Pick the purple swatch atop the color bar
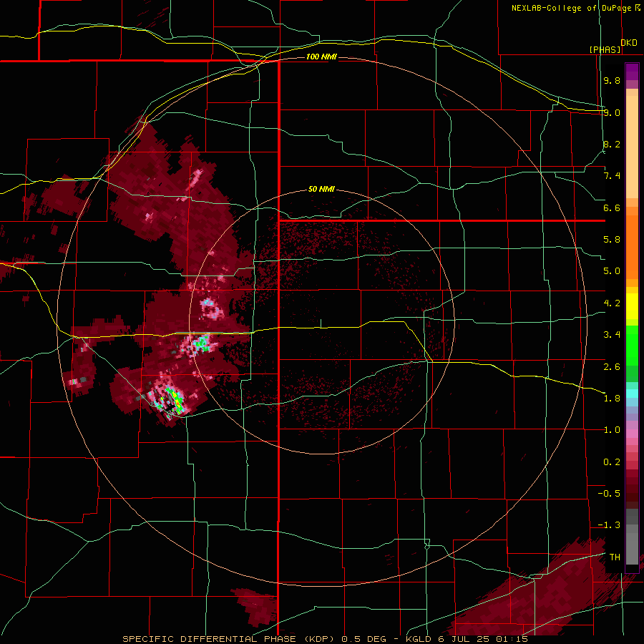644x644 pixels. point(632,72)
